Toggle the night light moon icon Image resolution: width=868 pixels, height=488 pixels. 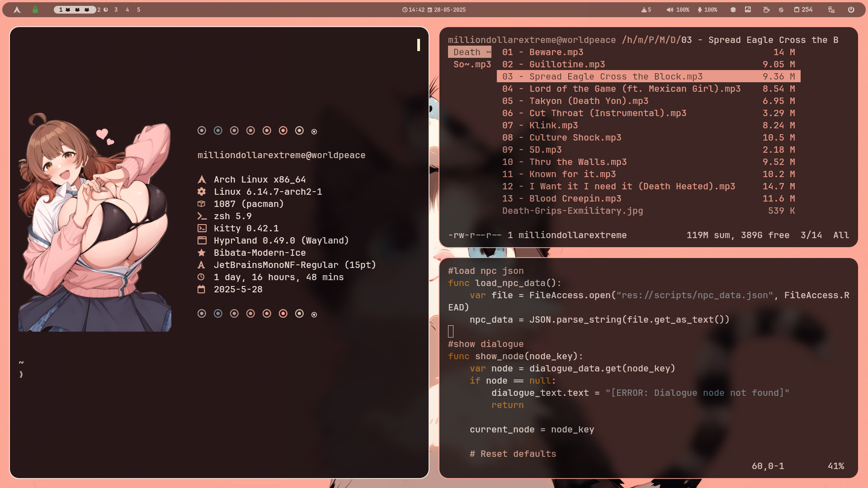[781, 9]
